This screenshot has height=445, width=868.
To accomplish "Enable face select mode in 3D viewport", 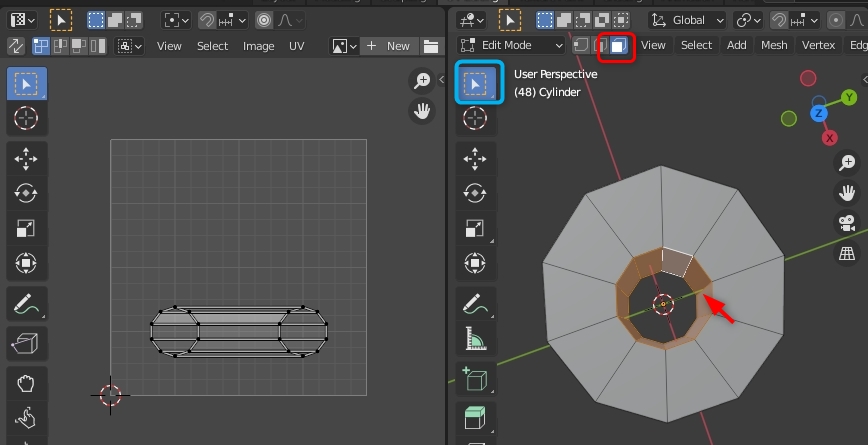I will [x=618, y=45].
